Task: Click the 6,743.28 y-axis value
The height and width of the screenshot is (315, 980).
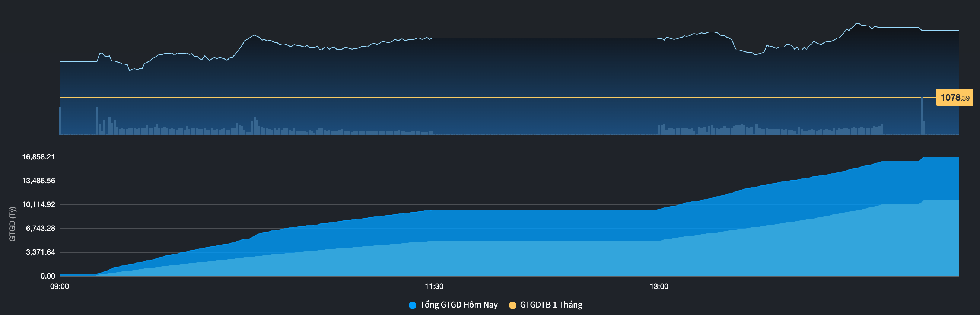Action: (40, 228)
